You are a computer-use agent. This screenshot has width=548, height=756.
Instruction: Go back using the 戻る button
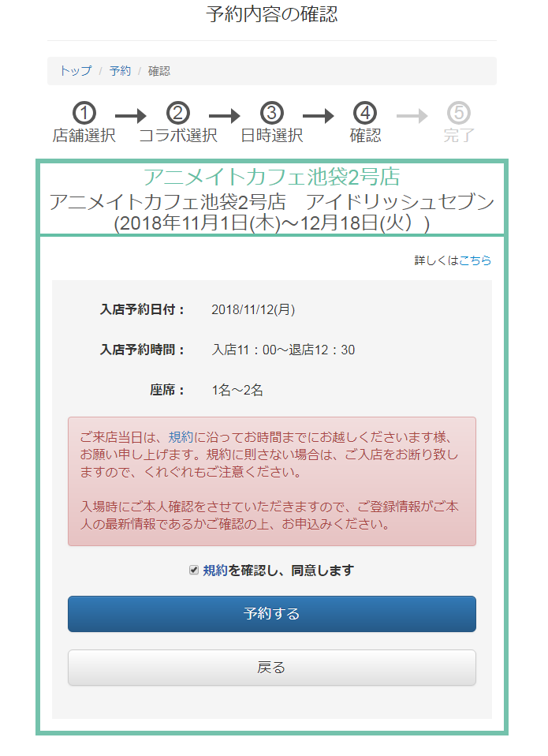[271, 668]
